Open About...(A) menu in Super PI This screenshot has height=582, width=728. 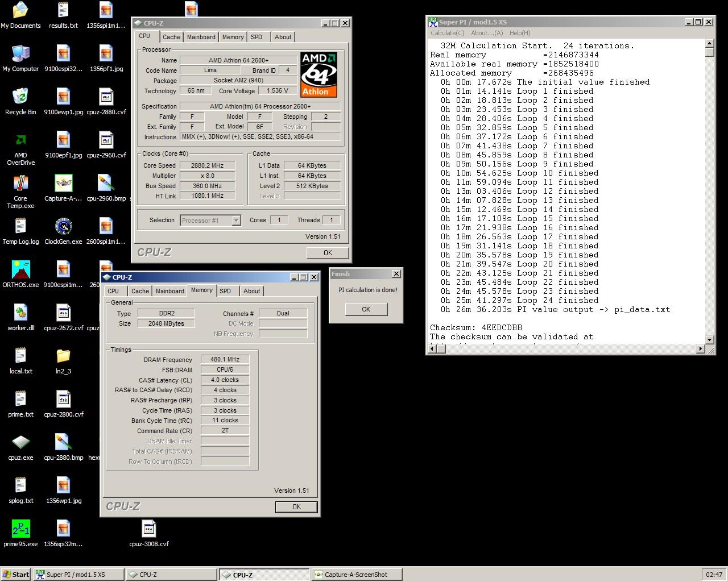pos(487,33)
